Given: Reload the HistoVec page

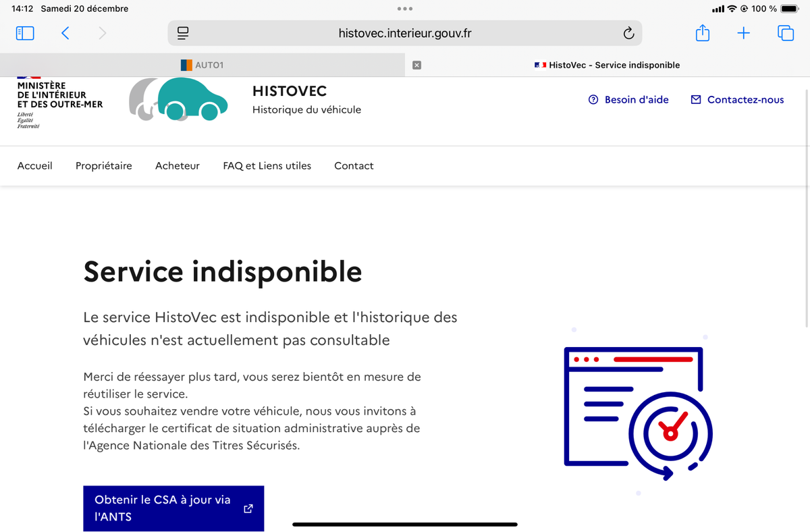Looking at the screenshot, I should [x=628, y=33].
